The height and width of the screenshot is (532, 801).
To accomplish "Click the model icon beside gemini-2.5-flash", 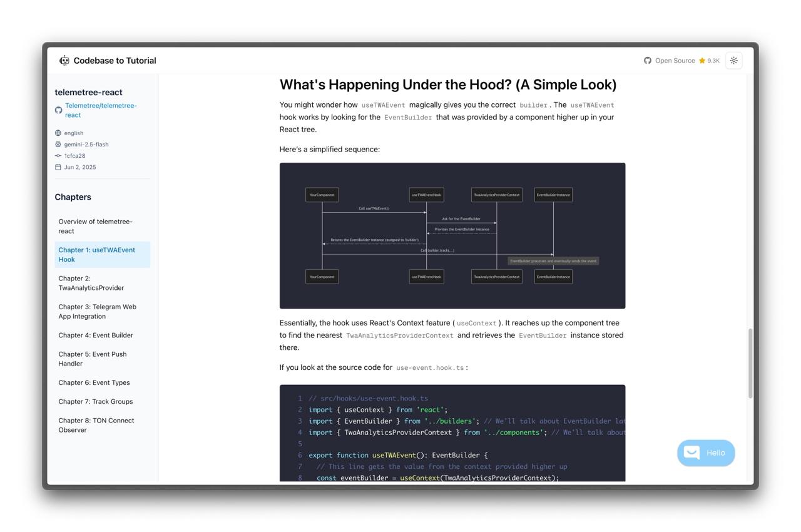I will (58, 145).
